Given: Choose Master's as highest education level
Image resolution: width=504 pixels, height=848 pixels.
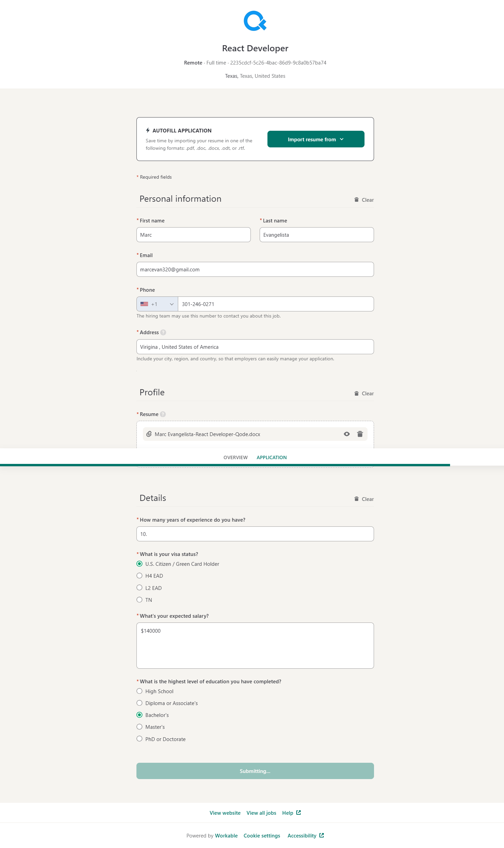Looking at the screenshot, I should (x=139, y=727).
